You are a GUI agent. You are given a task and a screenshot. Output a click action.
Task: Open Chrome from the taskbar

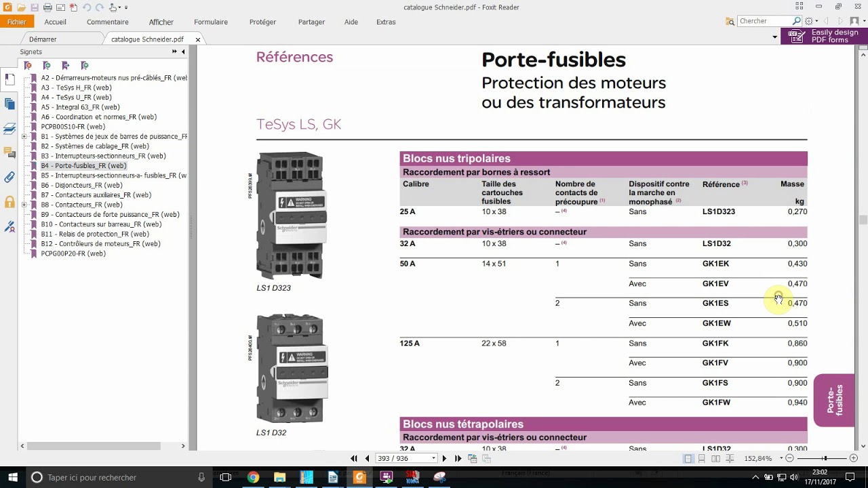pos(253,477)
